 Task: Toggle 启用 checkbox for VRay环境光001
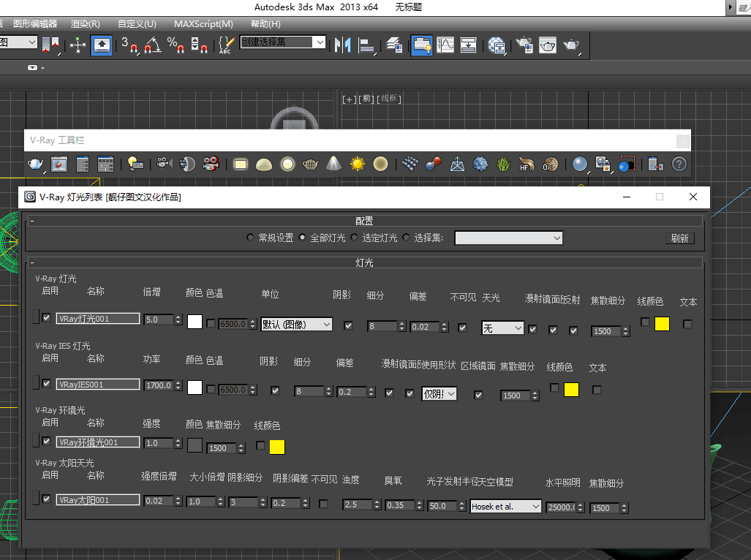pos(47,442)
